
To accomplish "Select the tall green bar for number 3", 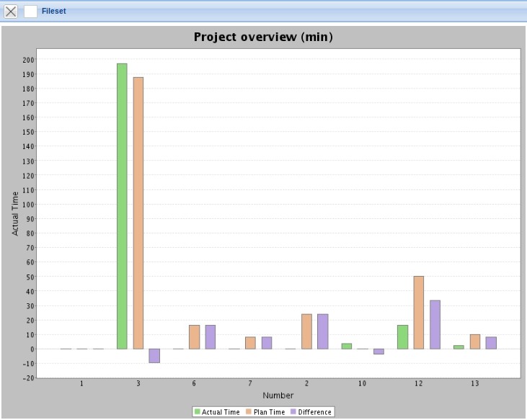I will pyautogui.click(x=122, y=206).
